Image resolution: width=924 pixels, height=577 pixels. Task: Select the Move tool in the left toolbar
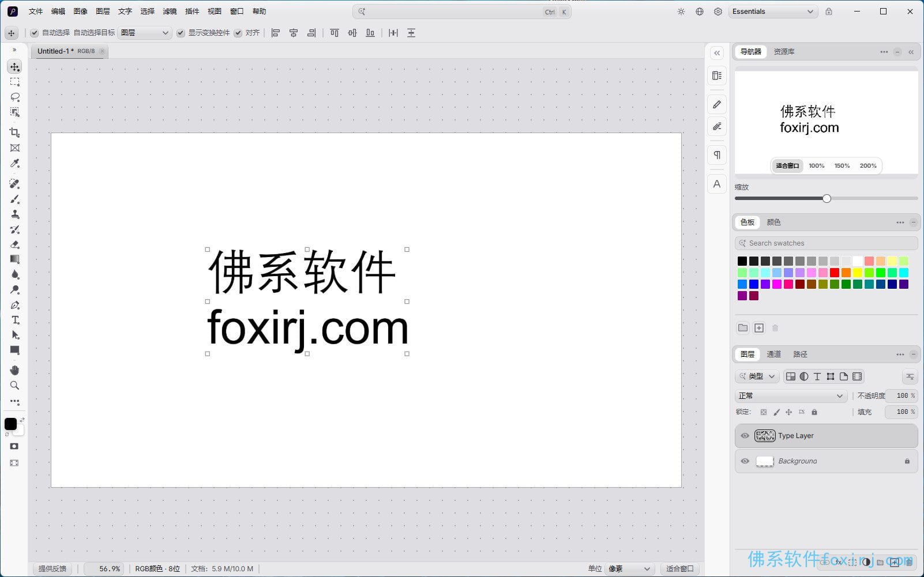(15, 67)
